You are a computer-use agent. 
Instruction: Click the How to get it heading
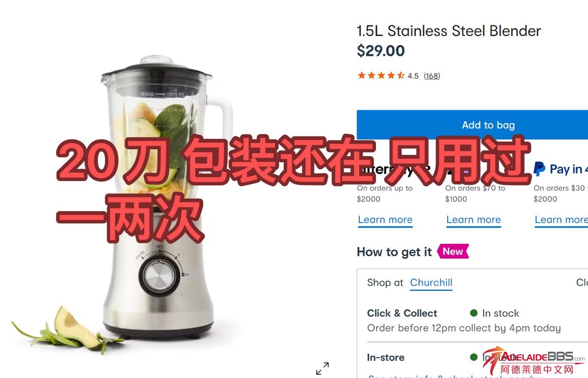pyautogui.click(x=394, y=252)
